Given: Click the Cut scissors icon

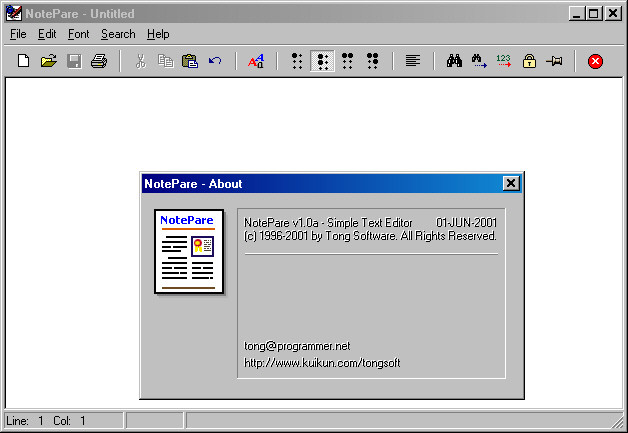Looking at the screenshot, I should click(141, 61).
